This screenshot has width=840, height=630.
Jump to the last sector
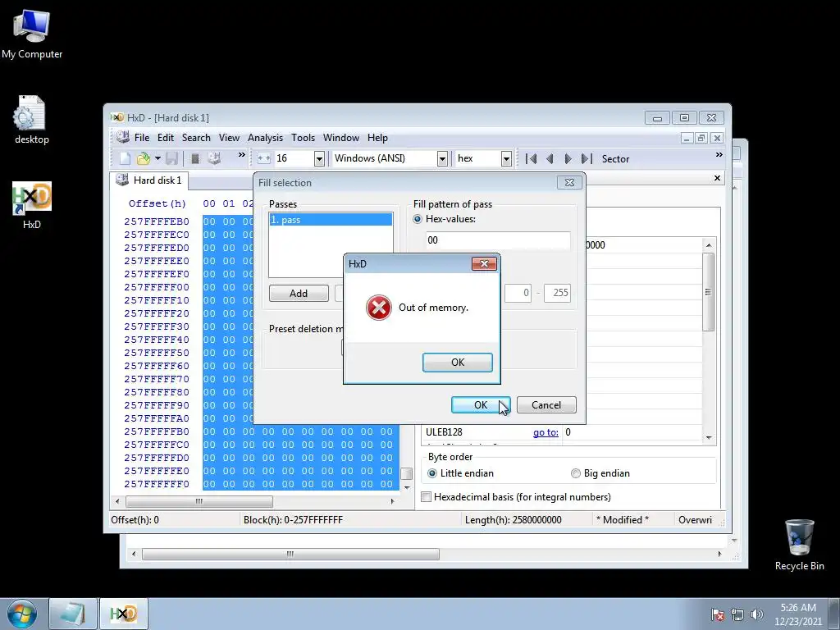tap(587, 158)
